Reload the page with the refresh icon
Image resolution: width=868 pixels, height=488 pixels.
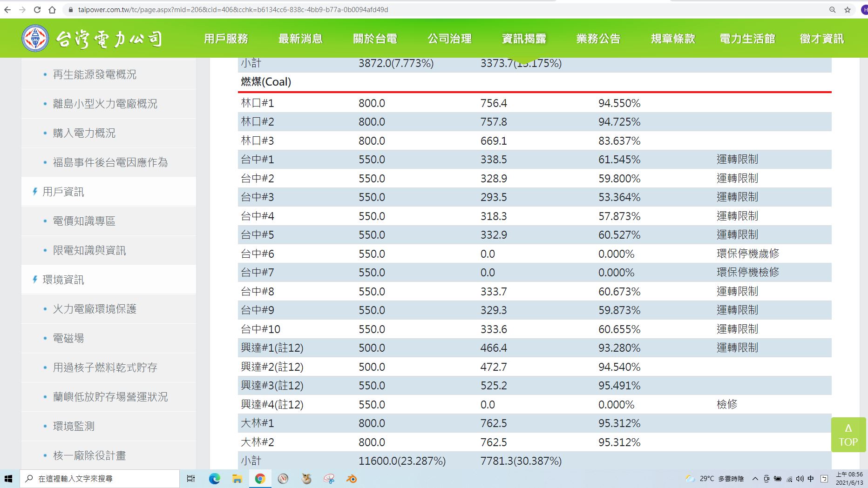[37, 10]
